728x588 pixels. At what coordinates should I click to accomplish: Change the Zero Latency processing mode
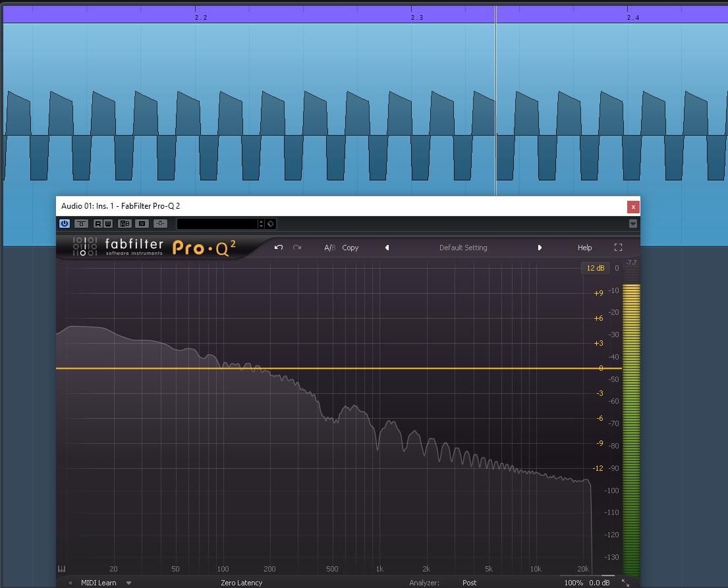pyautogui.click(x=241, y=583)
